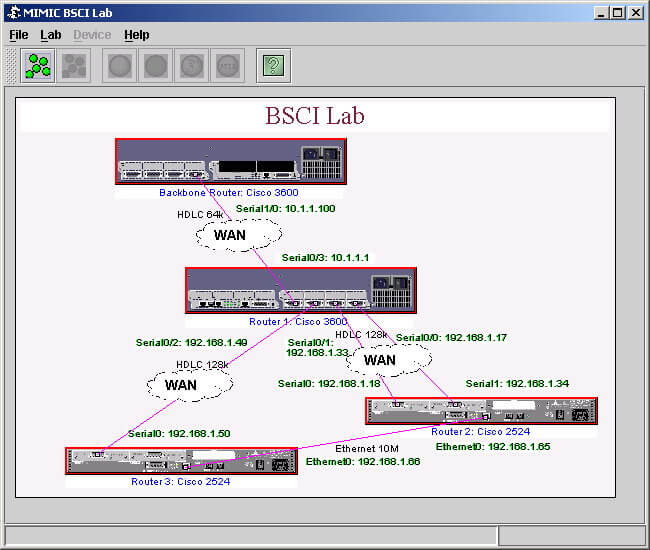Click the 'Router 3: Cisco 2524' label
650x550 pixels.
click(x=180, y=482)
